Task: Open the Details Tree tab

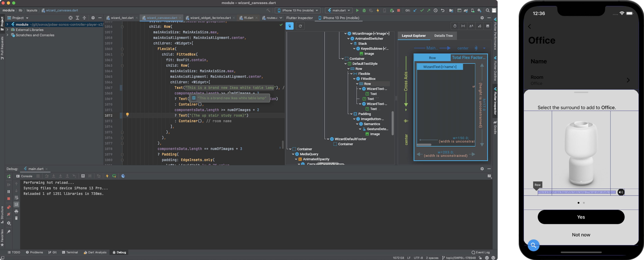Action: click(x=443, y=36)
